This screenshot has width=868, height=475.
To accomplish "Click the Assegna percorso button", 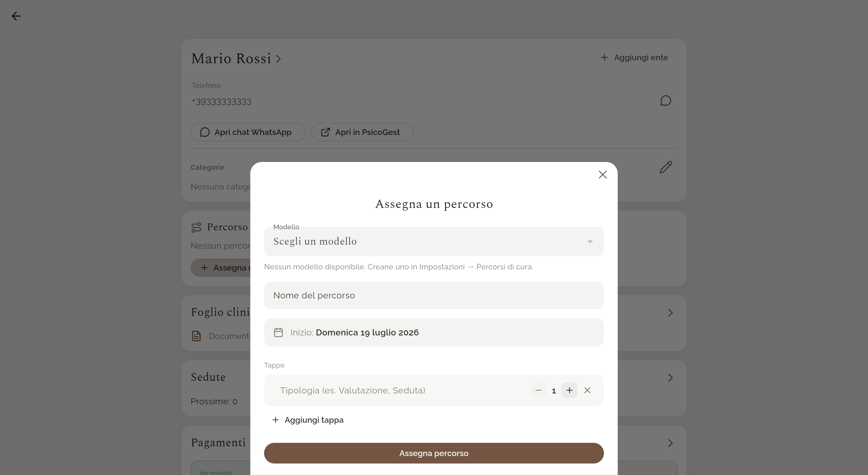I will (x=434, y=453).
